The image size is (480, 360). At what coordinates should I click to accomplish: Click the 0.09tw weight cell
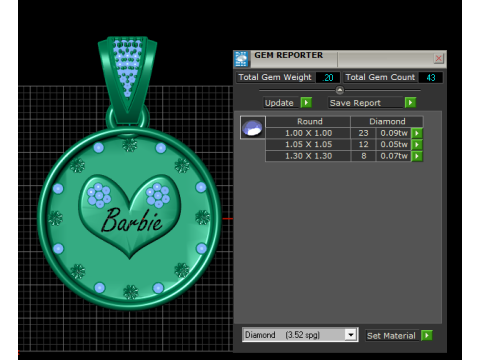pos(394,133)
